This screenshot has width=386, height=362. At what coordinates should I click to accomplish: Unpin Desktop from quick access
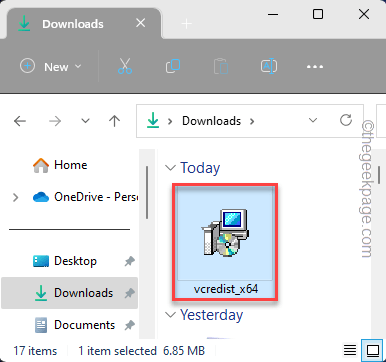[129, 261]
